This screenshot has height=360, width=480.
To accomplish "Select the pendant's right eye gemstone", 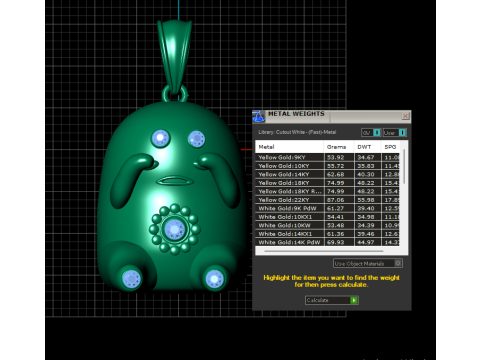I will click(x=196, y=139).
